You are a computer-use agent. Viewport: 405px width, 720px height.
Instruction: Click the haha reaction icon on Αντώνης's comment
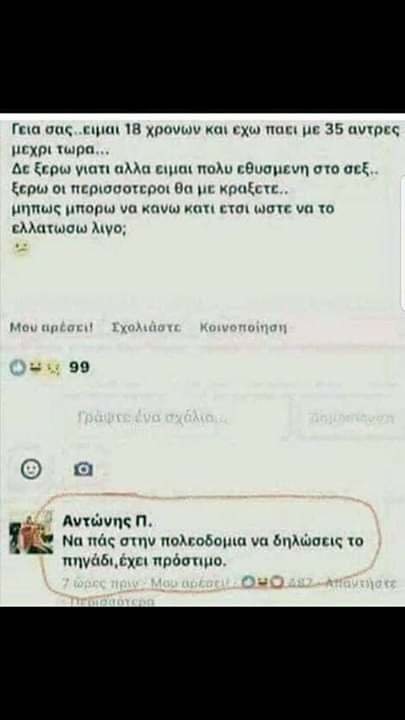(x=262, y=582)
